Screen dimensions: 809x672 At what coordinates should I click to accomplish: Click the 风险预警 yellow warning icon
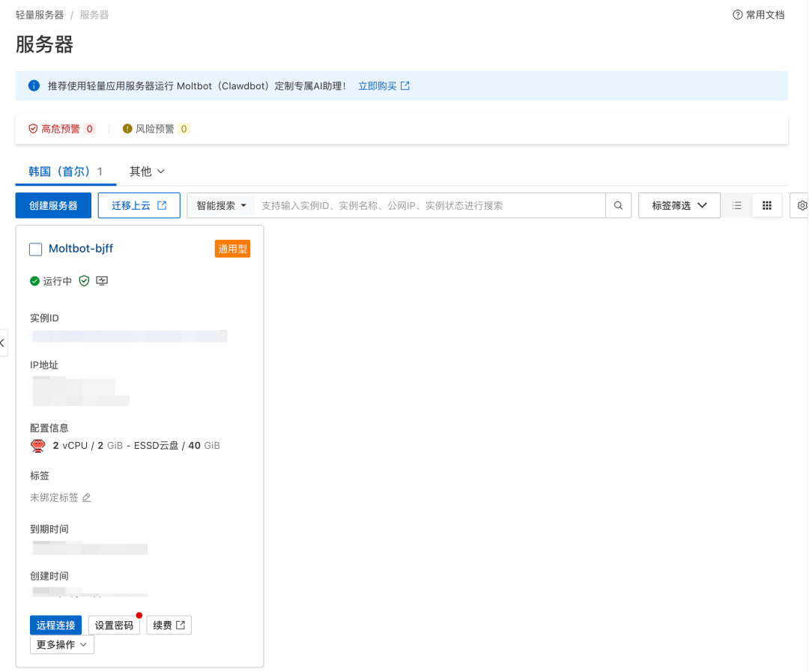pos(126,128)
